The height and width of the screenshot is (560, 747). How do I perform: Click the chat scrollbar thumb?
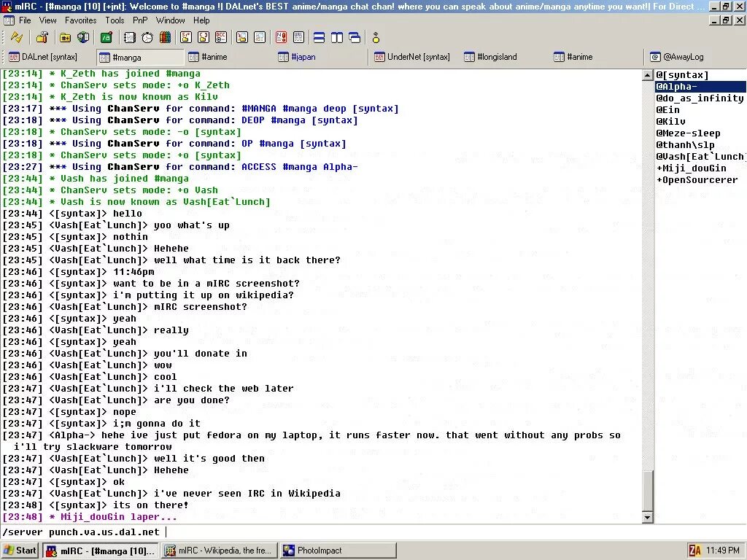point(647,491)
